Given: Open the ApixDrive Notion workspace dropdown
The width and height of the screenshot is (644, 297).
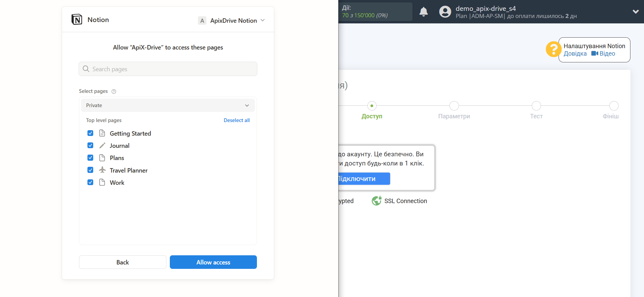Looking at the screenshot, I should pyautogui.click(x=232, y=21).
